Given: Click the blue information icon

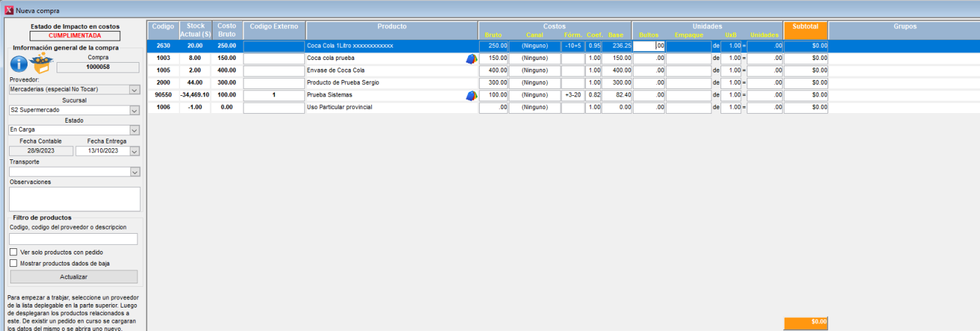Looking at the screenshot, I should (19, 64).
